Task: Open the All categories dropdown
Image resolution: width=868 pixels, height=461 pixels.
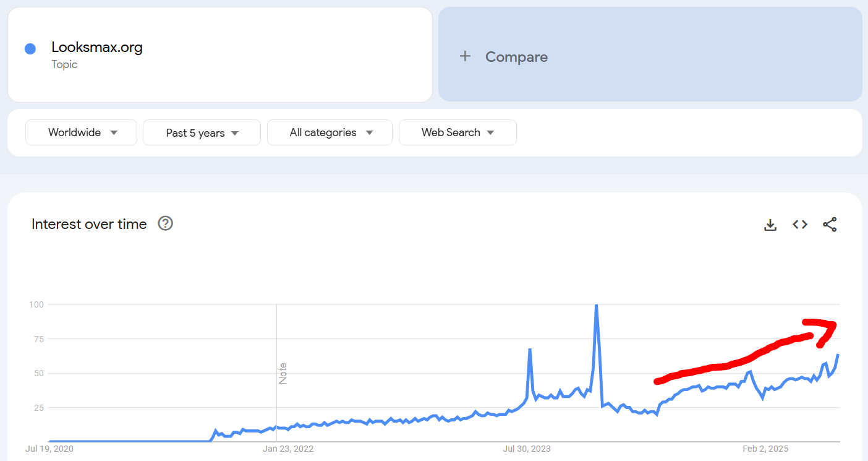Action: (330, 132)
